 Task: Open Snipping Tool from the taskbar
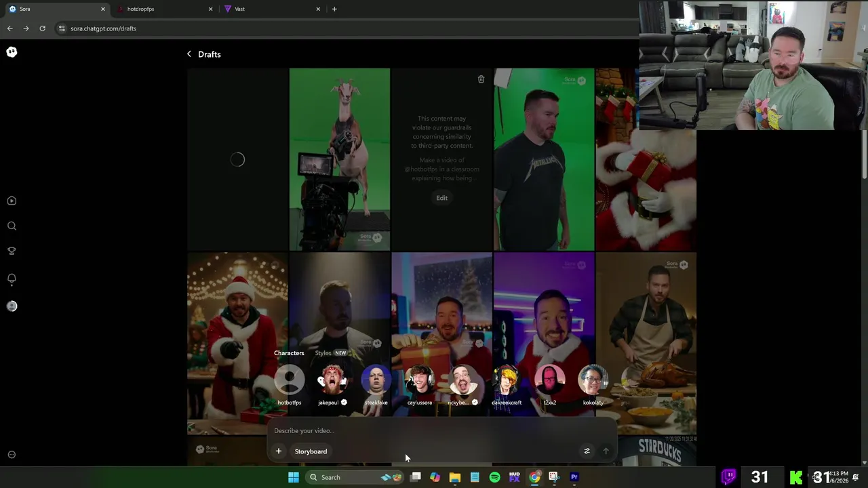pos(554,477)
